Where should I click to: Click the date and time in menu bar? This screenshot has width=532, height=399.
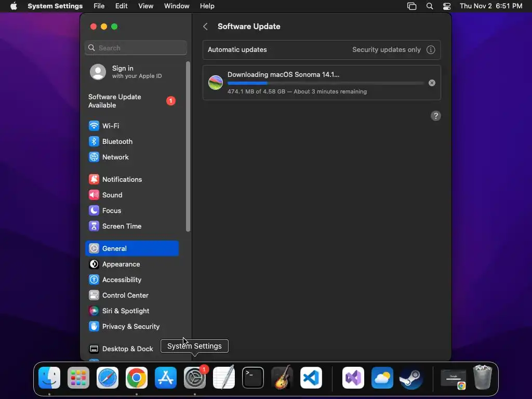click(491, 6)
